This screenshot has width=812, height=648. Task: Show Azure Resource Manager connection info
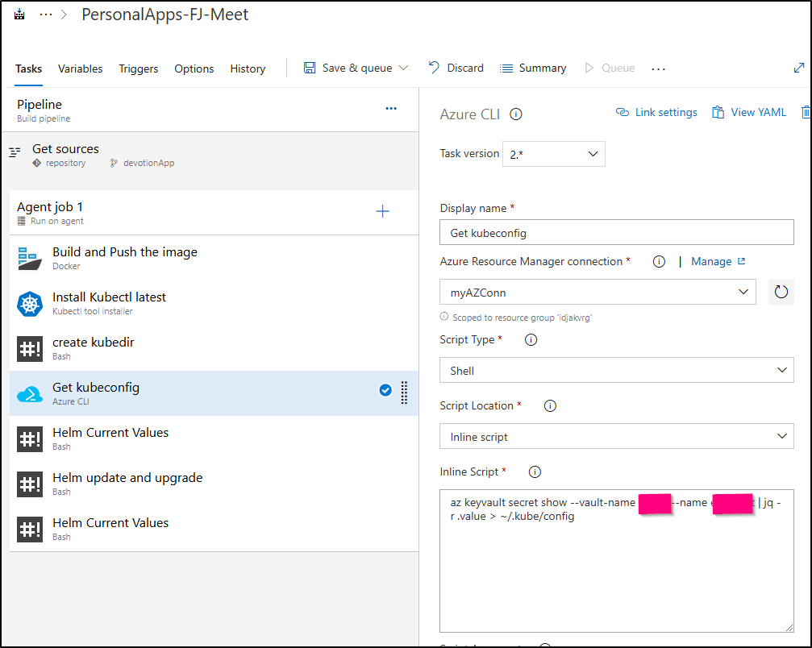pyautogui.click(x=659, y=261)
